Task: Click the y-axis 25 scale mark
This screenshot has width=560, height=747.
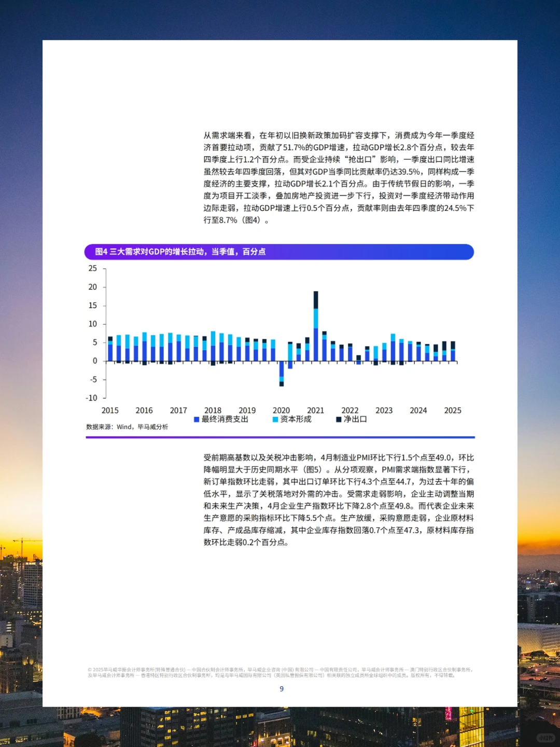Action: tap(92, 269)
